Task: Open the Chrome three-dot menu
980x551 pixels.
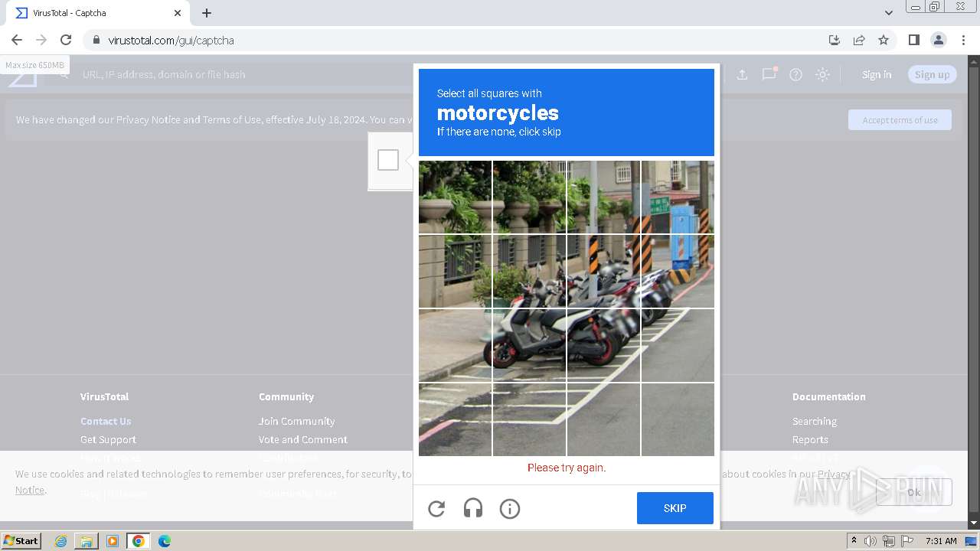Action: [963, 40]
